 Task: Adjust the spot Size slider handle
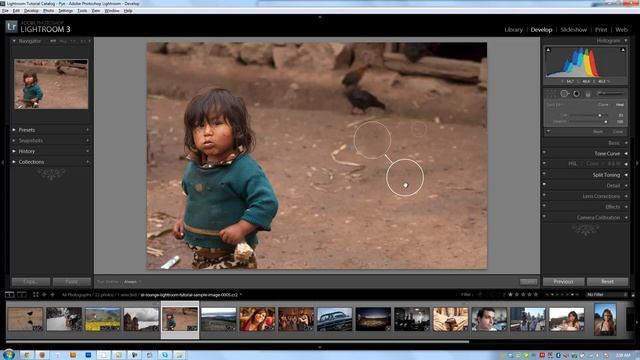click(600, 116)
